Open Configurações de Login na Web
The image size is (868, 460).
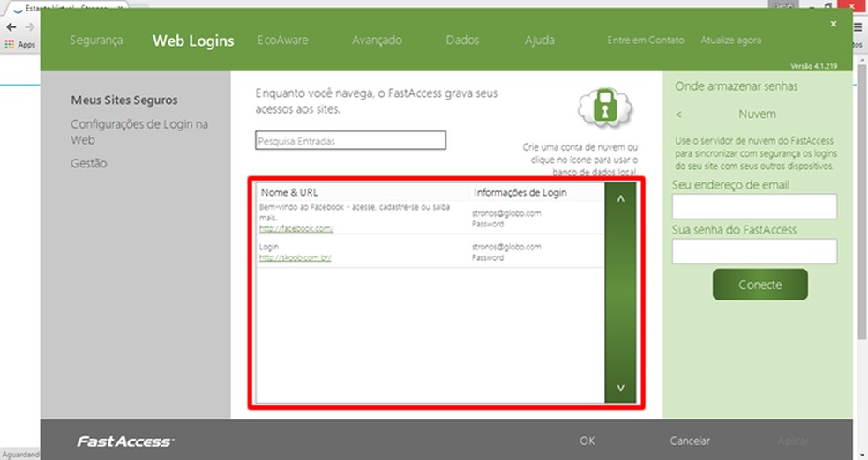pyautogui.click(x=139, y=131)
